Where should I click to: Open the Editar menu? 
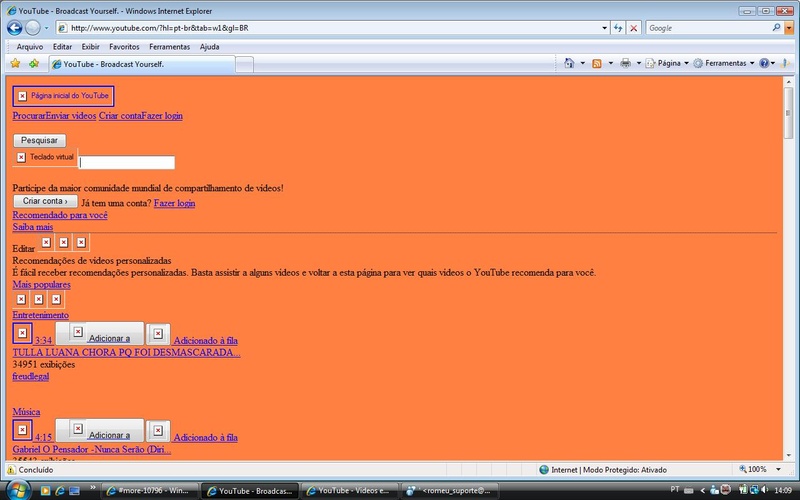[62, 47]
